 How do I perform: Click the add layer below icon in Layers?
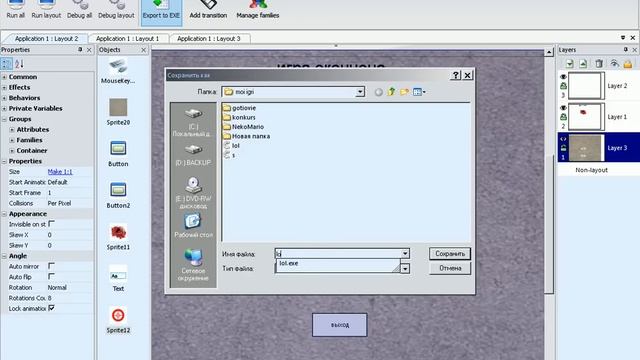(569, 63)
